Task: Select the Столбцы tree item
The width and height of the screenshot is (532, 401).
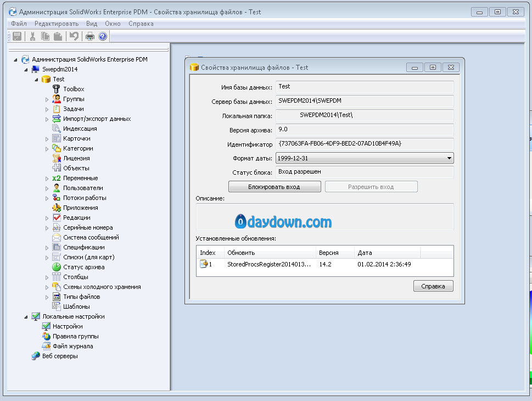Action: click(75, 277)
